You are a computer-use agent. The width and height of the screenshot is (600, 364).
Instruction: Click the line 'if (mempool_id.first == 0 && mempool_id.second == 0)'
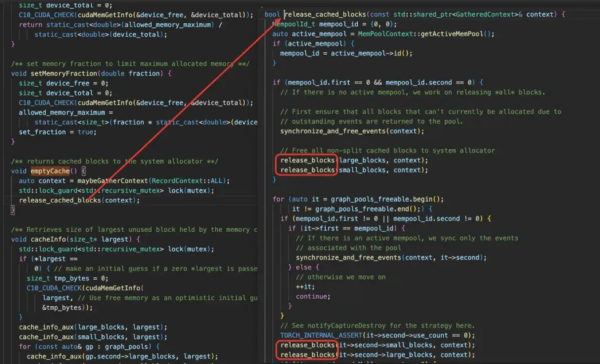pos(377,82)
